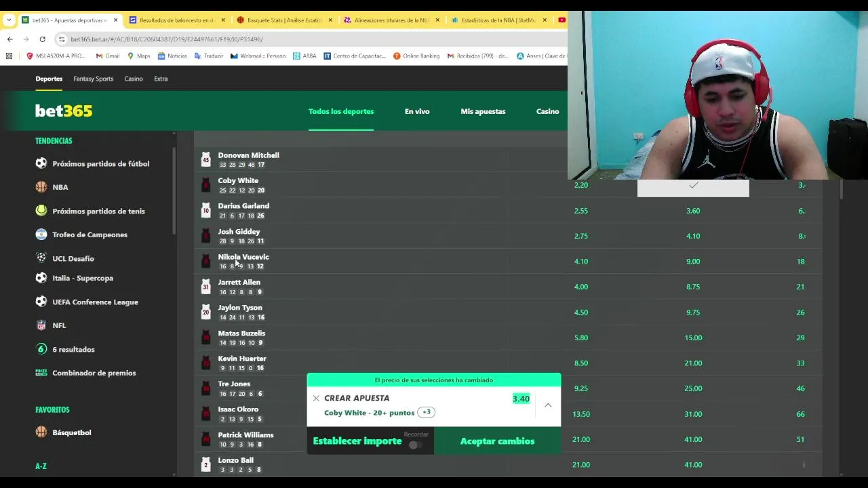Click the bet365 logo
Image resolution: width=868 pixels, height=488 pixels.
64,111
